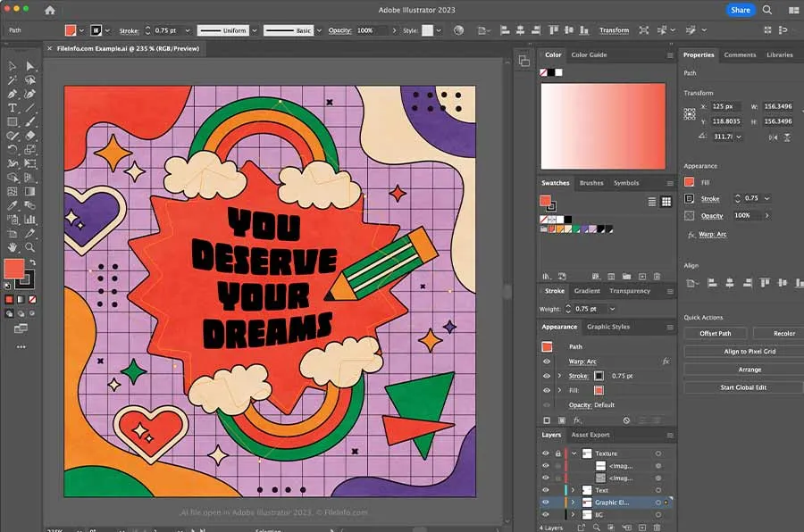Open the Uniform stroke profile dropdown

coord(254,30)
